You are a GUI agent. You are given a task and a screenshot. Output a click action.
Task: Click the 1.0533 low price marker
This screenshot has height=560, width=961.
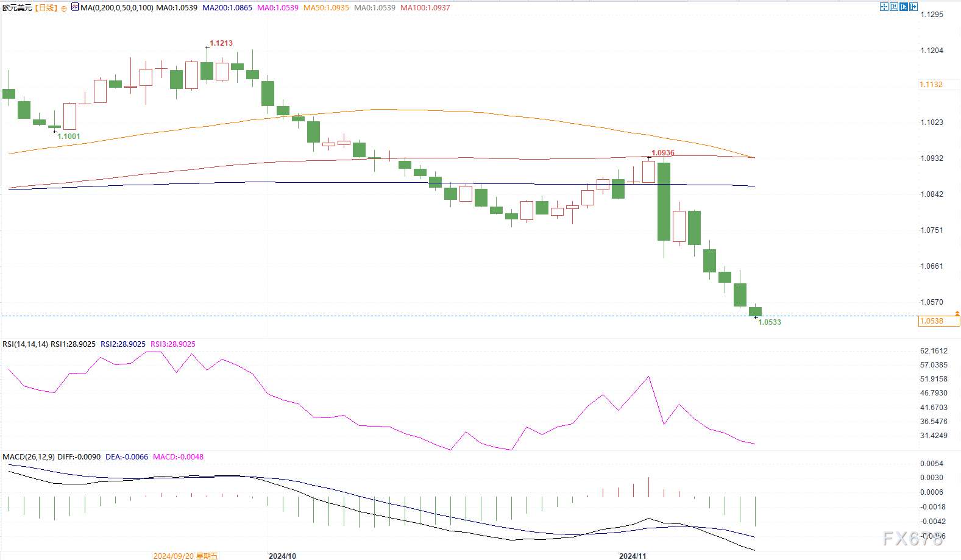point(769,322)
